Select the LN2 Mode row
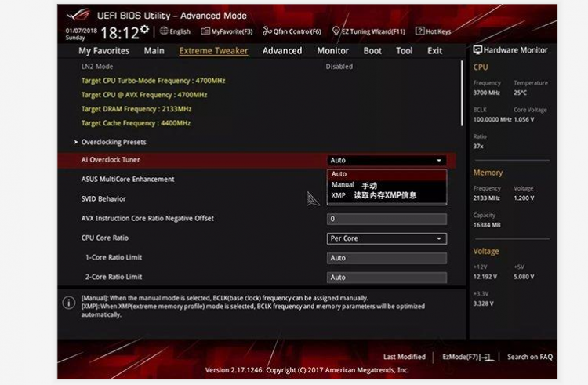588x385 pixels. (257, 67)
